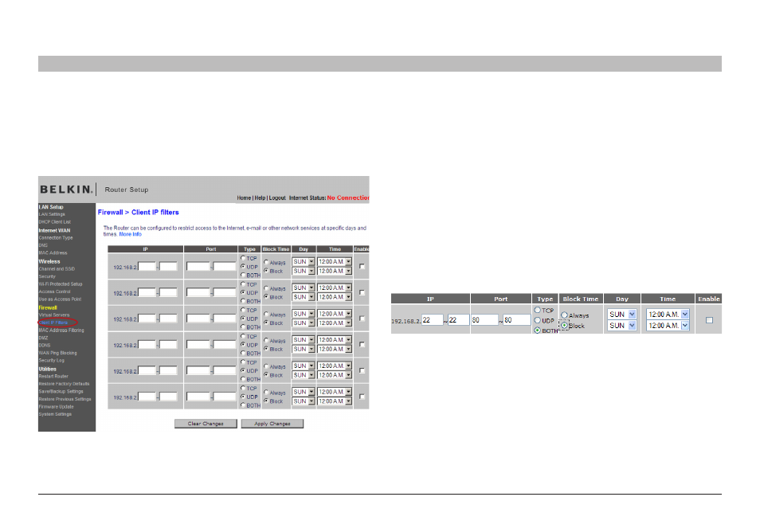This screenshot has height=532, width=760.
Task: Open lower 12:00 A.M. time dropdown in enlarged row
Action: pos(668,326)
